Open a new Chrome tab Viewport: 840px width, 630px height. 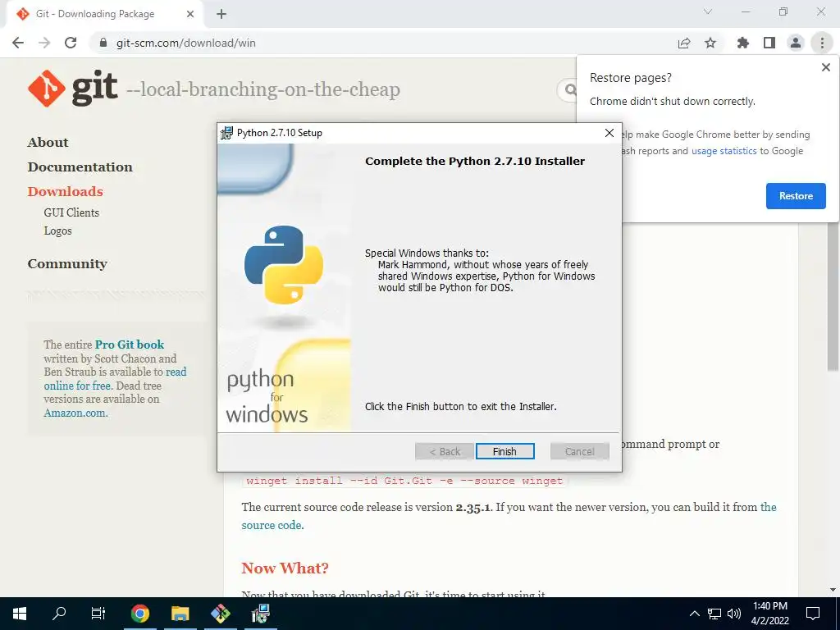point(221,14)
